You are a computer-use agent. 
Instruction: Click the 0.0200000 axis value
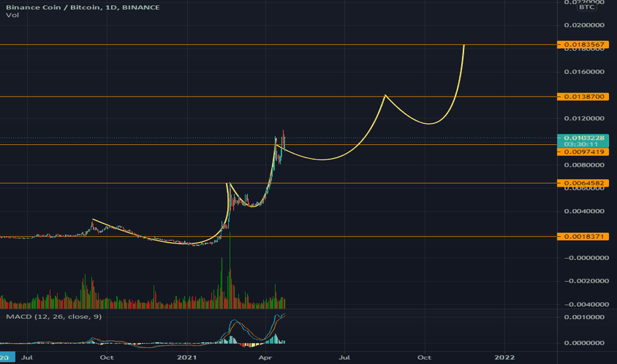pyautogui.click(x=584, y=24)
